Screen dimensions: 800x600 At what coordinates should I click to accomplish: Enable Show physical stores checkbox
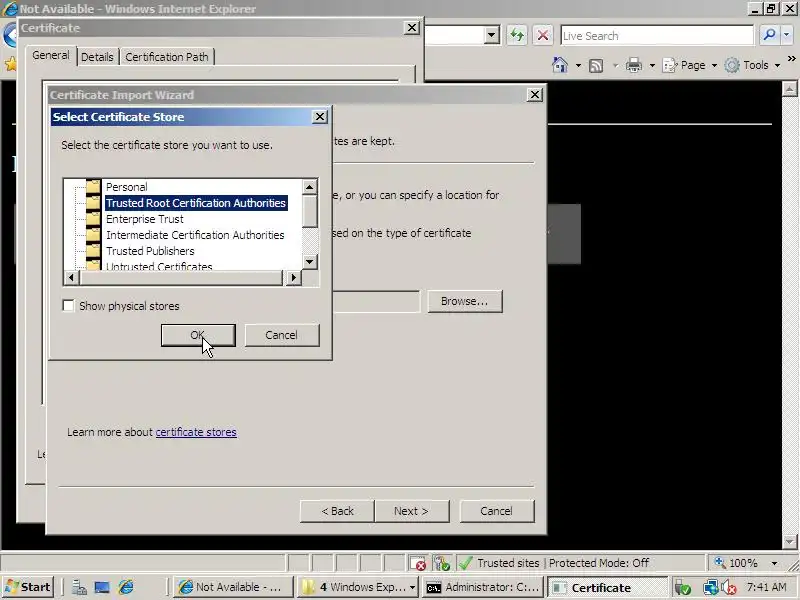68,306
